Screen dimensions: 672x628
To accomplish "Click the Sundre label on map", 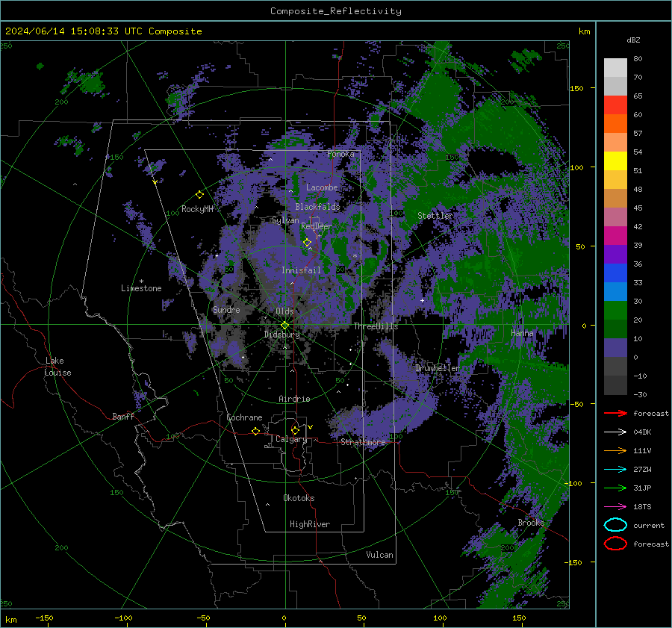I will tap(226, 309).
